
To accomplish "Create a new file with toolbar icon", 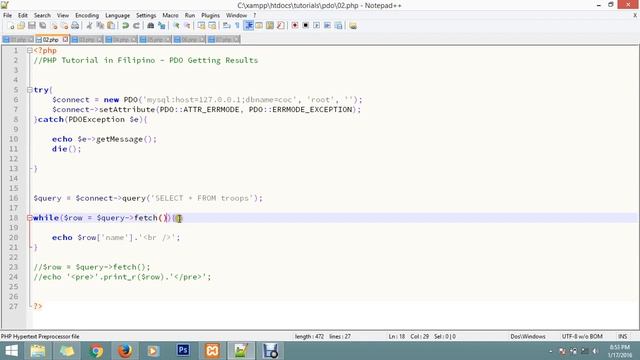I will 11,26.
